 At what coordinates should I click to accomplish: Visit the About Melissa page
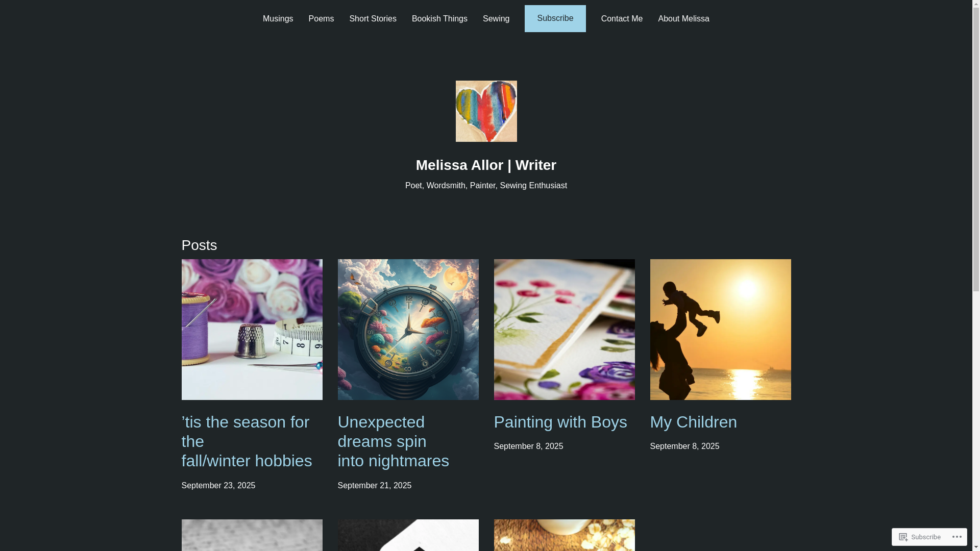683,18
